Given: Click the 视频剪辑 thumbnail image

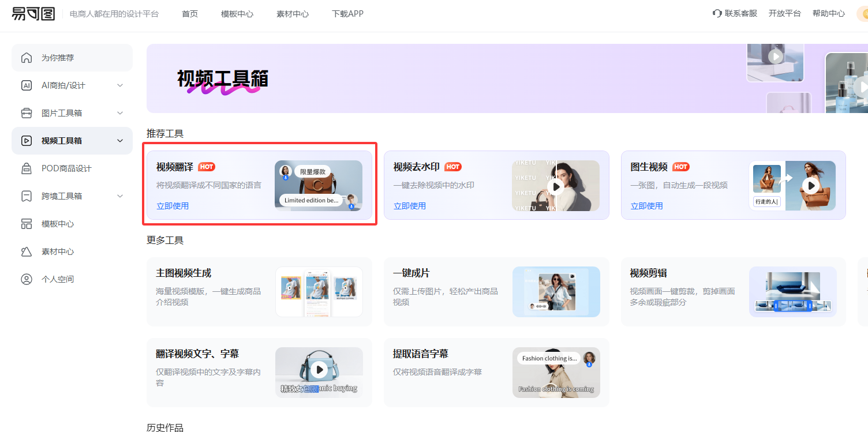Looking at the screenshot, I should click(793, 292).
